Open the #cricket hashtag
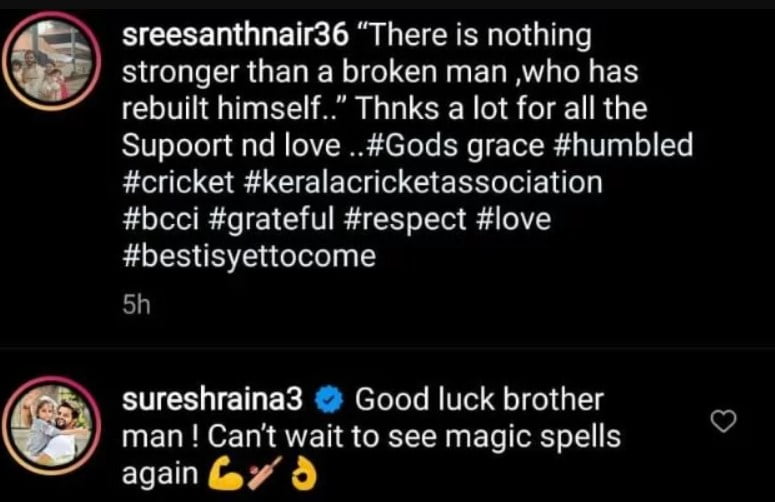The width and height of the screenshot is (775, 502). coord(178,182)
